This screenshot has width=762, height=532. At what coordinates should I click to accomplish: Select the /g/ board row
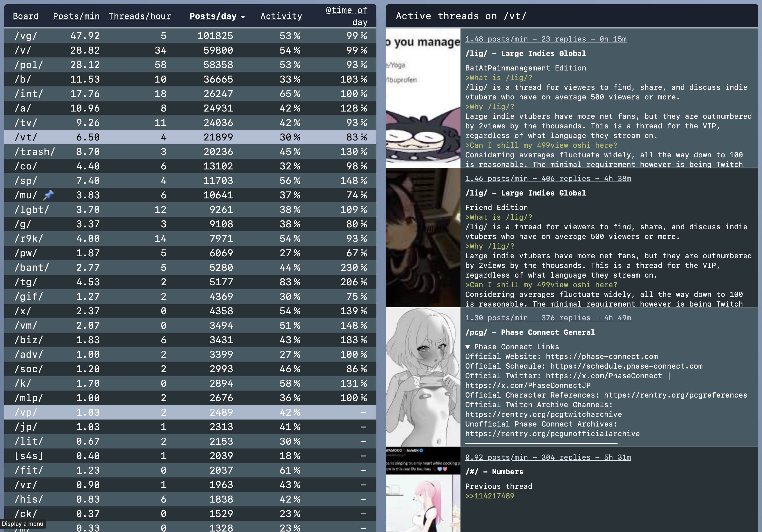tap(190, 224)
